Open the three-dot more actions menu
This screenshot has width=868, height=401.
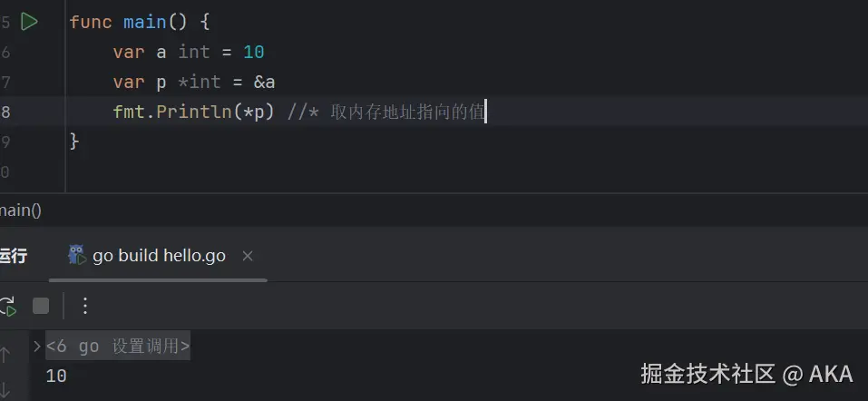point(85,306)
